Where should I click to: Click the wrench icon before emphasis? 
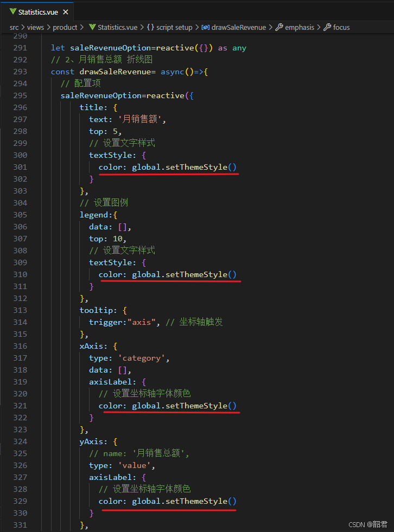(279, 27)
